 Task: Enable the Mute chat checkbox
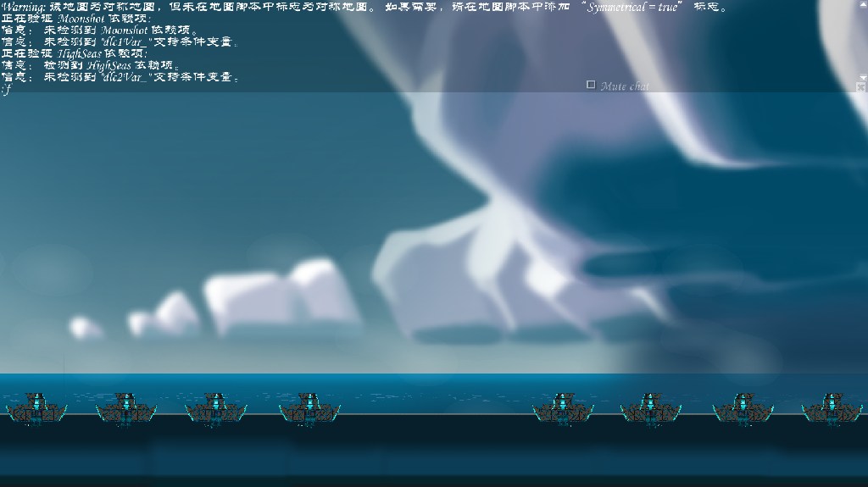click(591, 85)
